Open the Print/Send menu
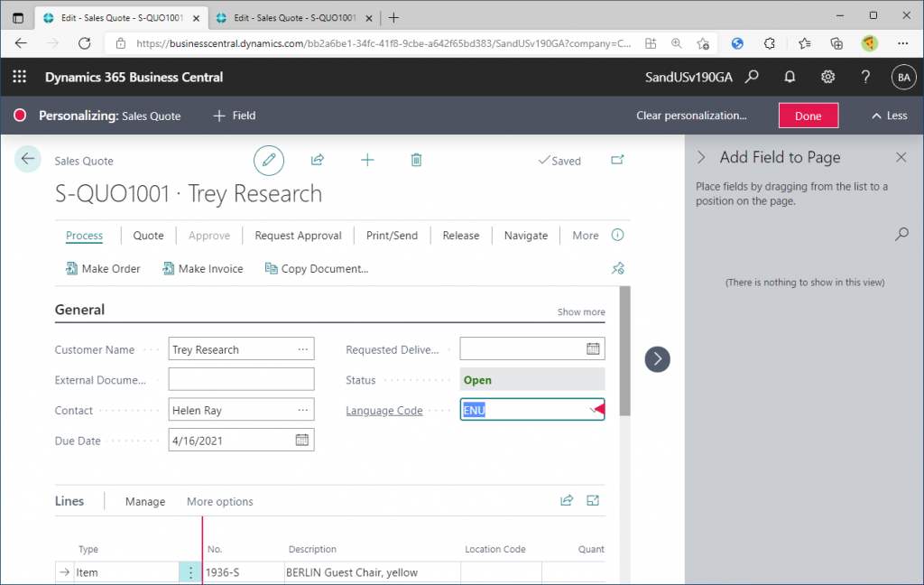 pos(392,236)
